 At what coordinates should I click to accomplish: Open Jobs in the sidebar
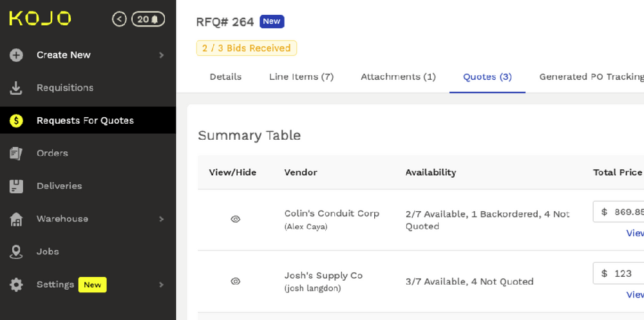(x=48, y=252)
